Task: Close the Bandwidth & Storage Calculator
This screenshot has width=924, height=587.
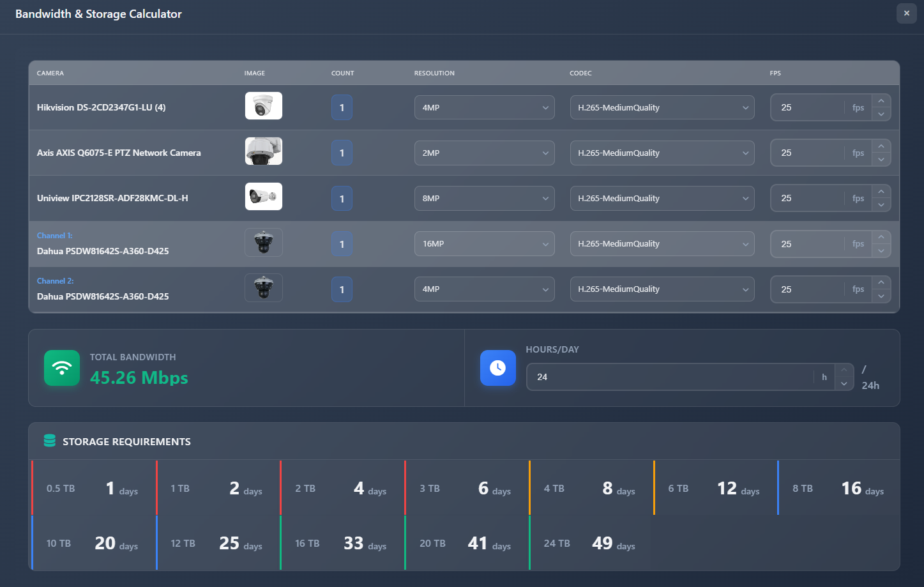Action: pos(906,13)
